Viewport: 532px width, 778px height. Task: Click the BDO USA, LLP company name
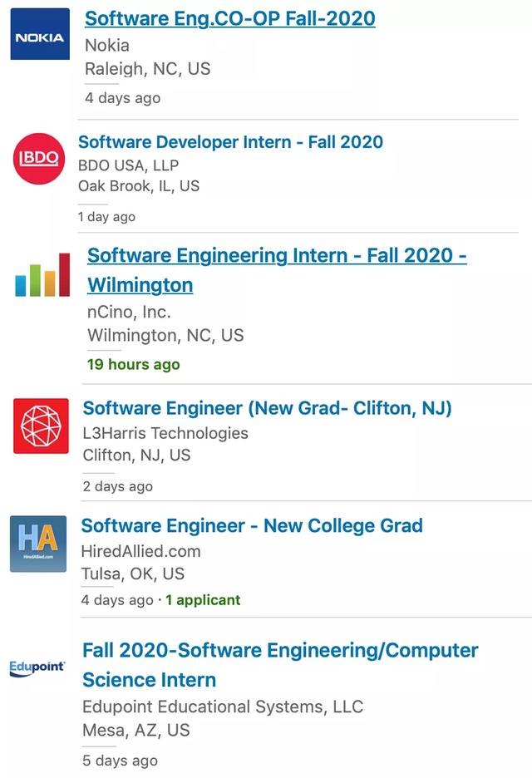pyautogui.click(x=128, y=165)
